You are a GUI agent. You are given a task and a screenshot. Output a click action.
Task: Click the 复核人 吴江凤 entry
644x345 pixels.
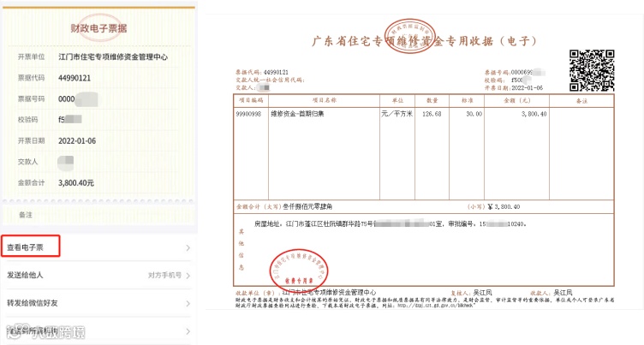(471, 293)
